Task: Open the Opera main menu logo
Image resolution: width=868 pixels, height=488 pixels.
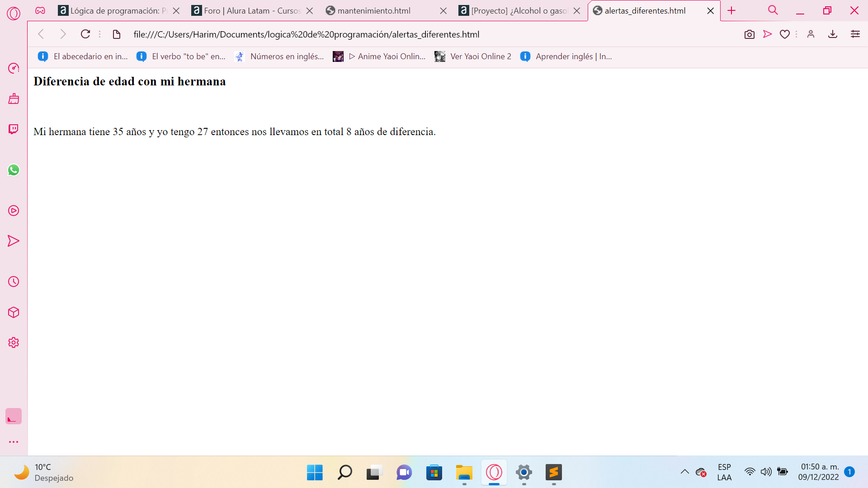Action: (x=14, y=14)
